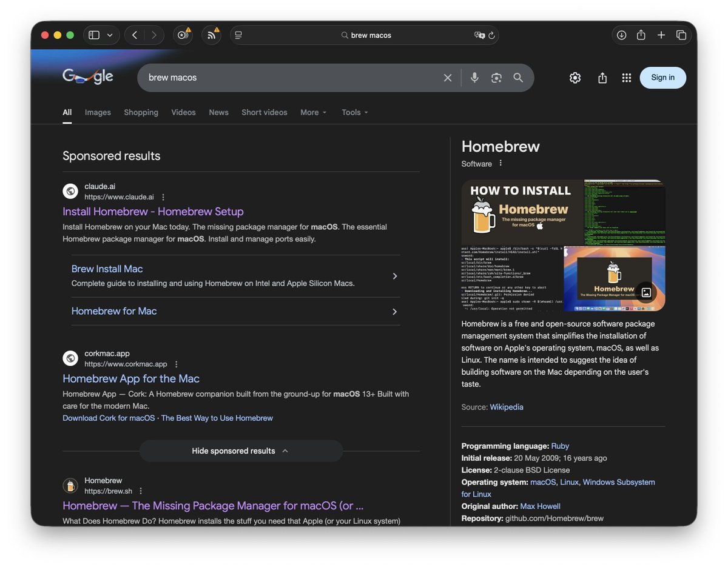Open the install script terminal thumbnail
The height and width of the screenshot is (567, 728).
click(511, 278)
